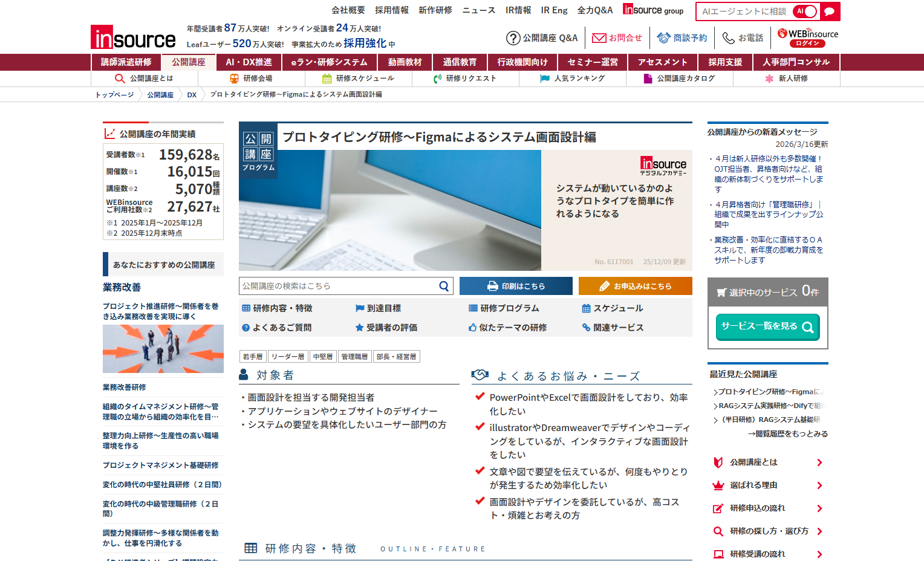Click the 公開講座の検索 input field
The width and height of the screenshot is (924, 561).
(337, 286)
